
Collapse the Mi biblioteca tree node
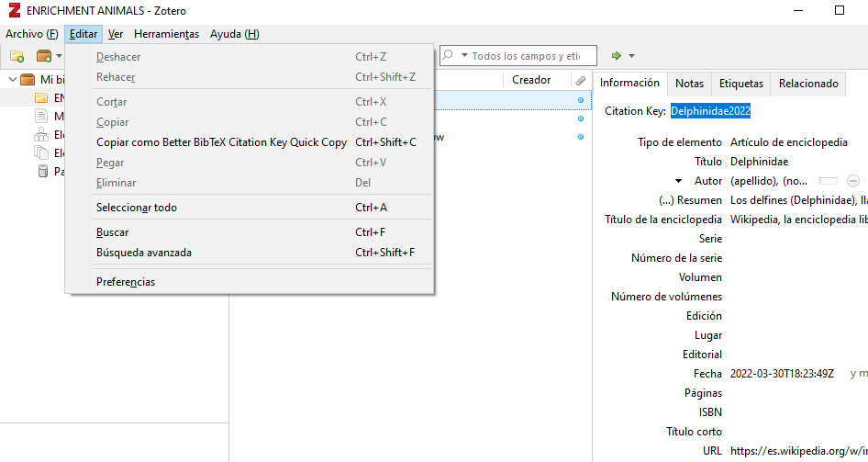point(12,79)
